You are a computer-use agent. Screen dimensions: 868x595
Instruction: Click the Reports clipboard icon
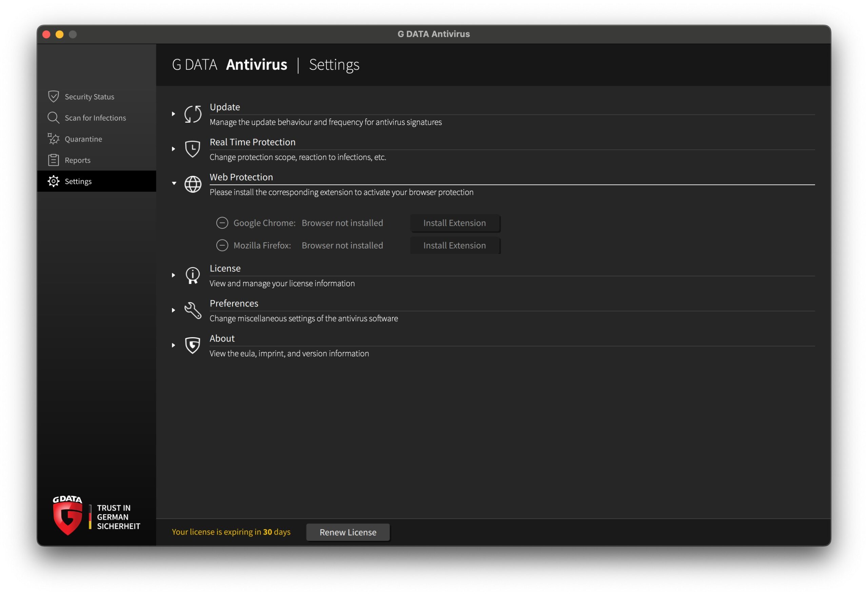pos(54,160)
